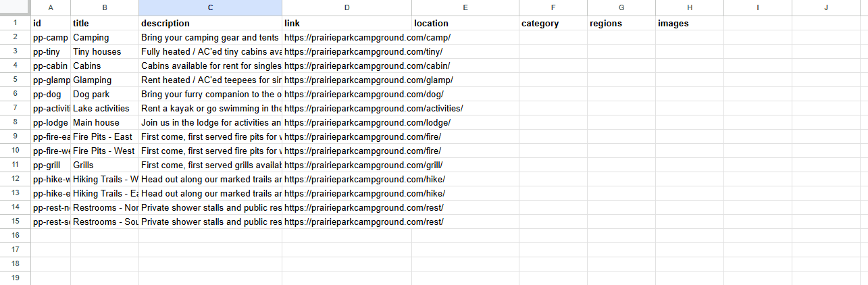This screenshot has height=285, width=868.
Task: Click the "regions" header cell
Action: click(621, 24)
